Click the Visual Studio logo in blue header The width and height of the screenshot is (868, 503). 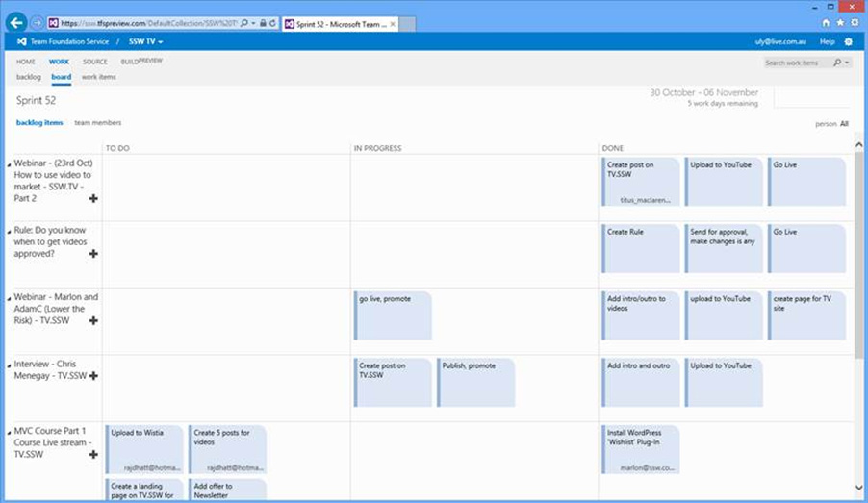(21, 42)
